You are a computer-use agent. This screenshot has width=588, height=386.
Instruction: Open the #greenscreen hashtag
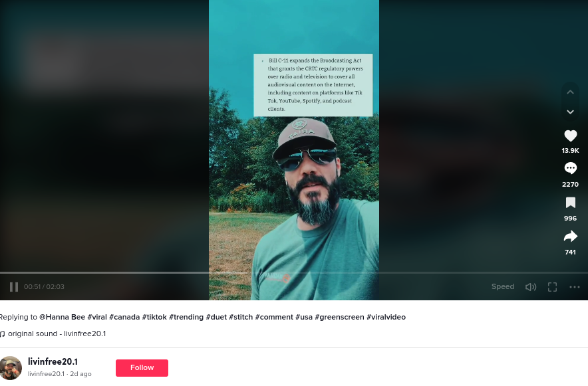click(339, 317)
